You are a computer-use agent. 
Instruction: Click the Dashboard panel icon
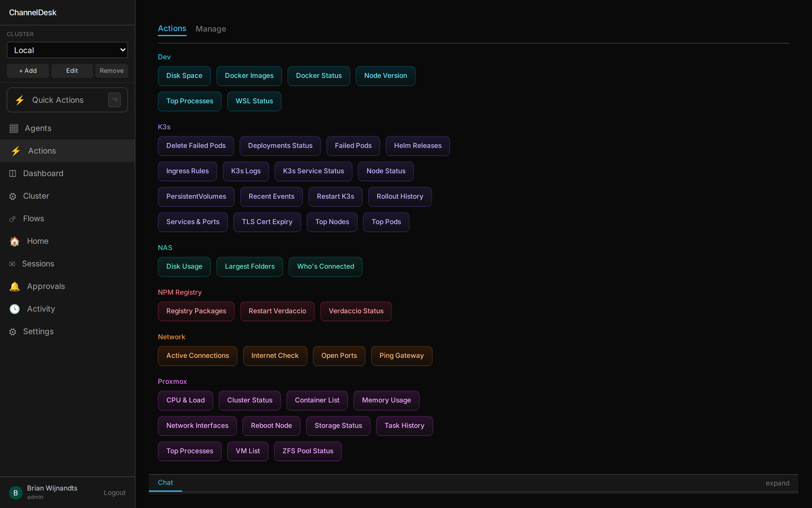click(x=13, y=173)
